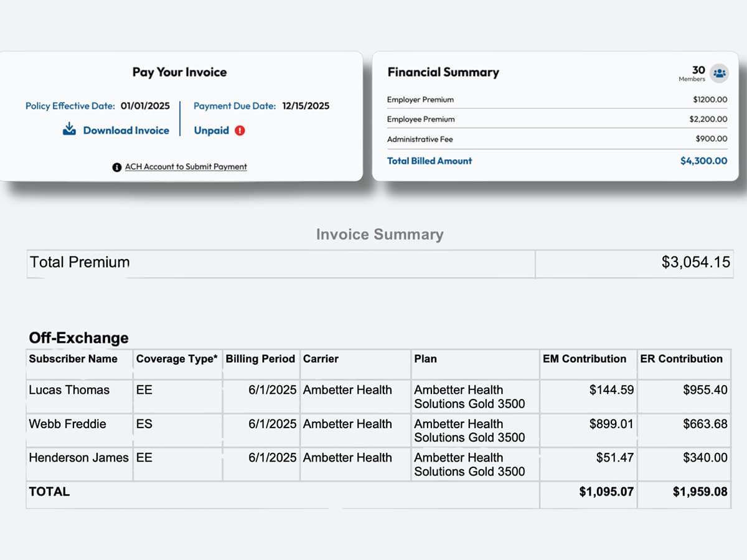This screenshot has width=747, height=560.
Task: Open the Download Invoice link
Action: tap(126, 131)
